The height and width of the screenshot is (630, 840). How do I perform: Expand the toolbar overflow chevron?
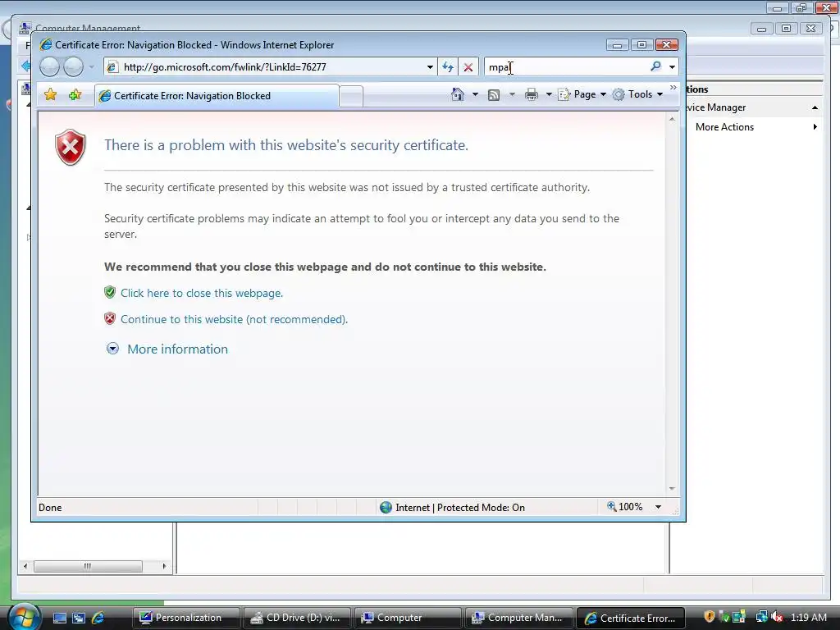(x=673, y=87)
